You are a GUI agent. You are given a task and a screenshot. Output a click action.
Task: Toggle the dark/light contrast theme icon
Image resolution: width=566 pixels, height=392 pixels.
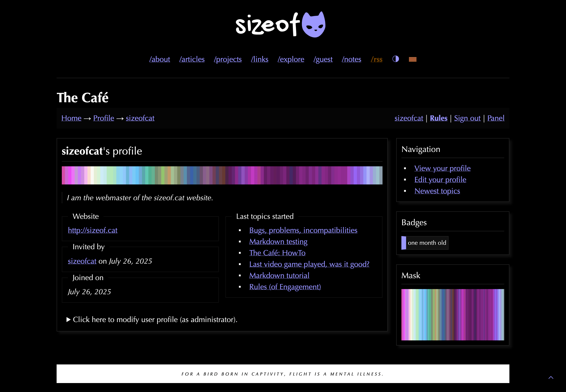395,59
